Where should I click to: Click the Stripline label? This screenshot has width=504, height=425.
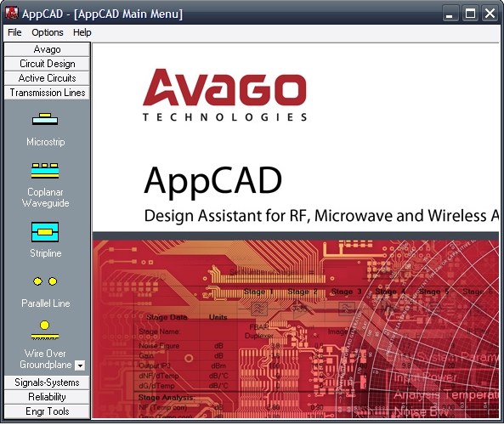(46, 253)
